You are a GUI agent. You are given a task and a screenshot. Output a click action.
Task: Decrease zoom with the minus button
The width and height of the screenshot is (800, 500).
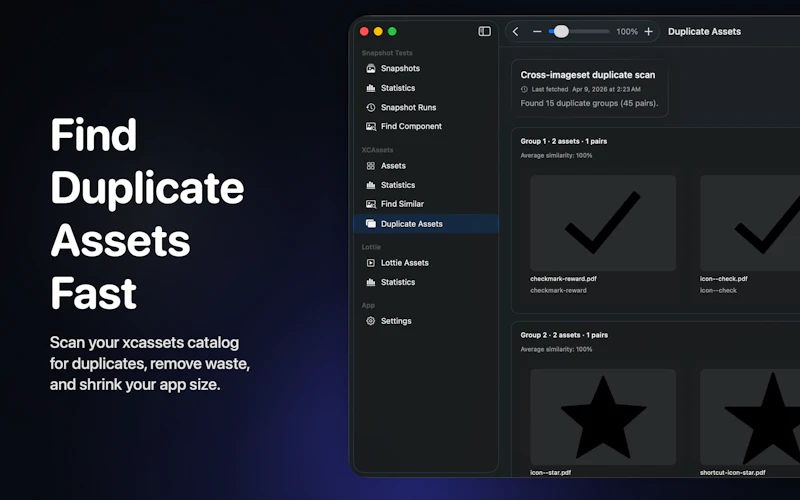(x=537, y=32)
